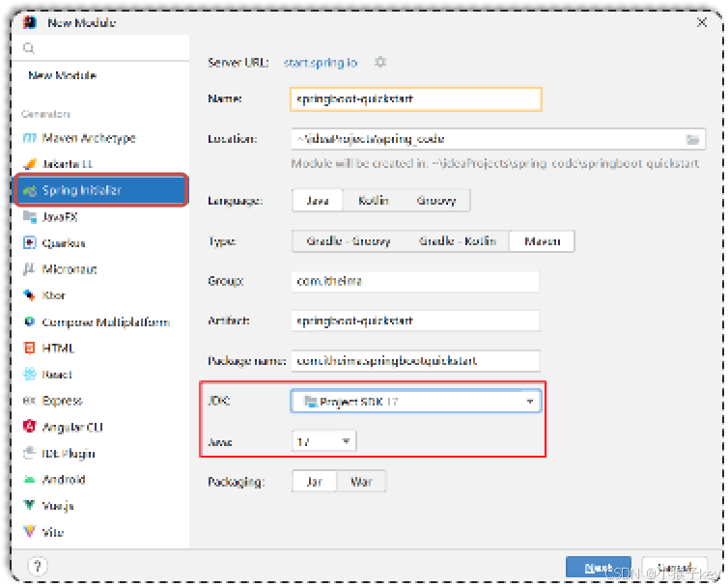Click the Package name field
The height and width of the screenshot is (587, 728).
click(415, 361)
